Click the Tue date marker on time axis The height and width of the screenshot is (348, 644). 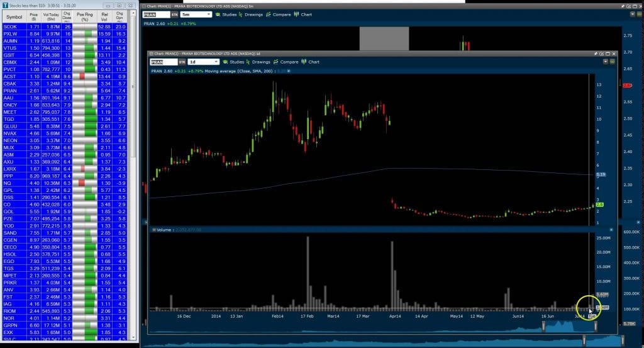point(591,317)
